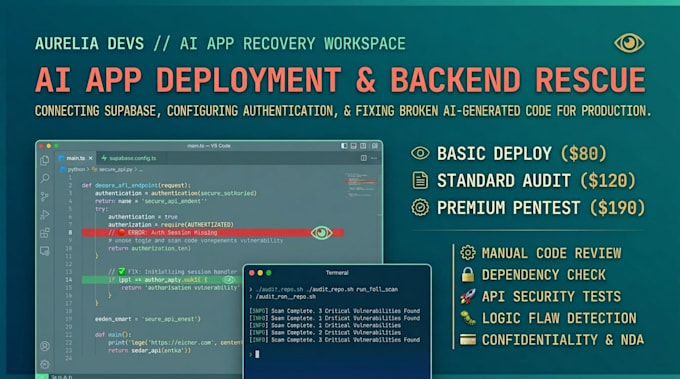Image resolution: width=680 pixels, height=379 pixels.
Task: Open the Run and Debug icon
Action: click(x=45, y=215)
